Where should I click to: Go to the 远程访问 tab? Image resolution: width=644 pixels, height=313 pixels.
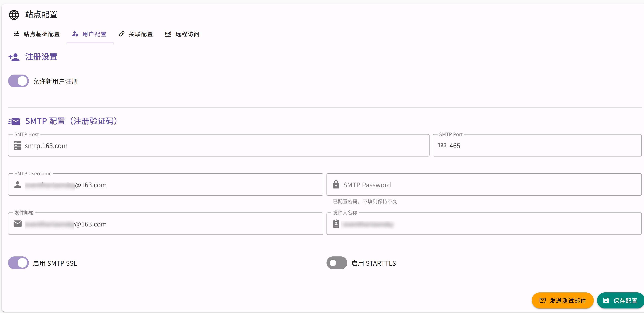pos(182,34)
